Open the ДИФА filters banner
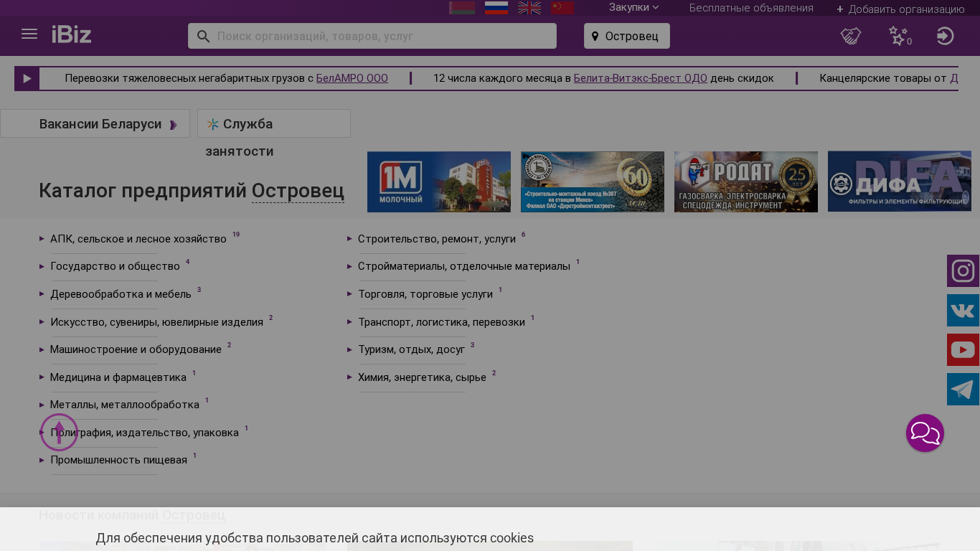Image resolution: width=980 pixels, height=551 pixels. click(x=900, y=182)
